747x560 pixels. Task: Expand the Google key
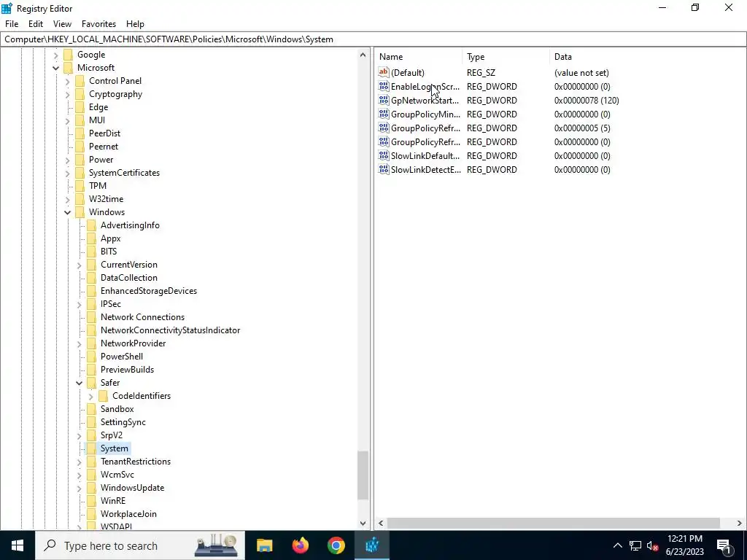pyautogui.click(x=55, y=55)
